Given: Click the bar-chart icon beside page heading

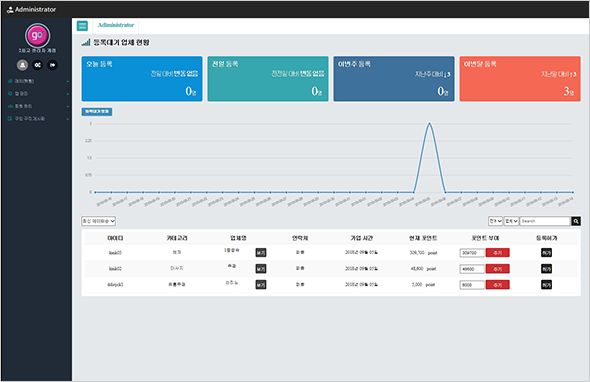Looking at the screenshot, I should [x=86, y=43].
